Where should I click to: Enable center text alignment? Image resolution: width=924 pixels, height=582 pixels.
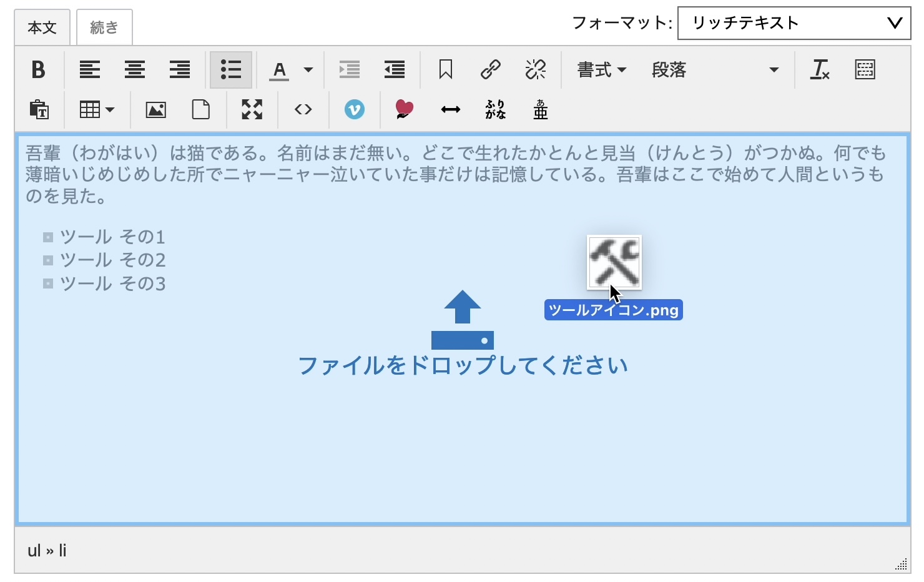[134, 70]
